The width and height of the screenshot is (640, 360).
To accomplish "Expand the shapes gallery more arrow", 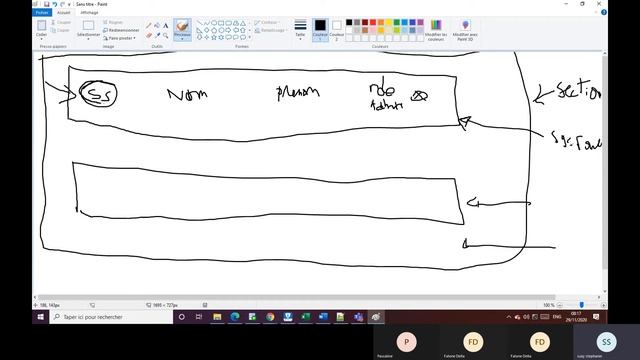I will [249, 37].
